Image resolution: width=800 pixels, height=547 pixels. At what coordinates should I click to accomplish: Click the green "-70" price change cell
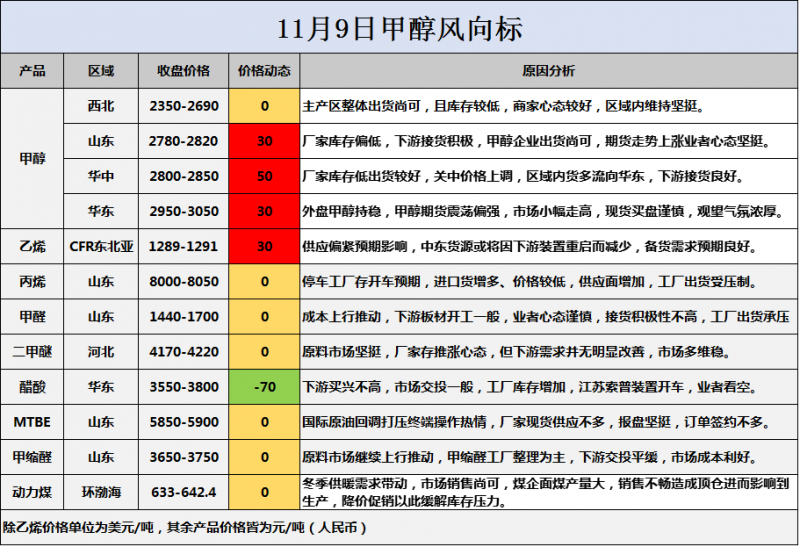click(264, 387)
